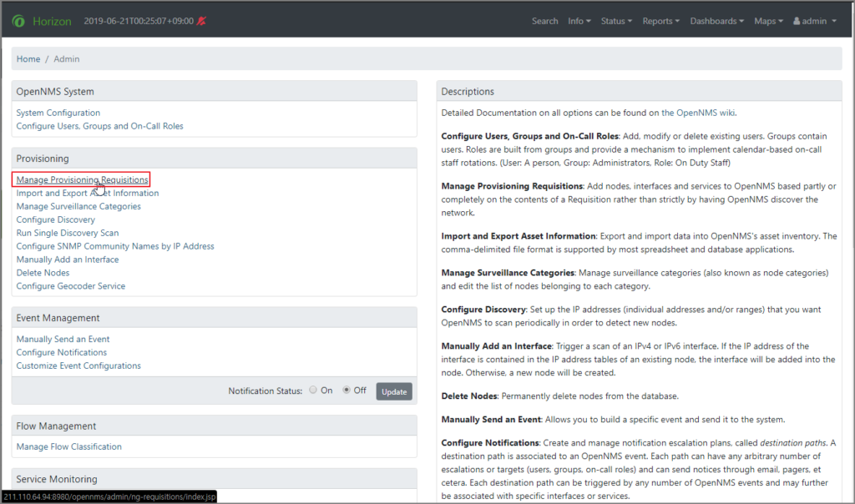Viewport: 855px width, 504px height.
Task: Expand the Dashboards dropdown
Action: point(716,21)
